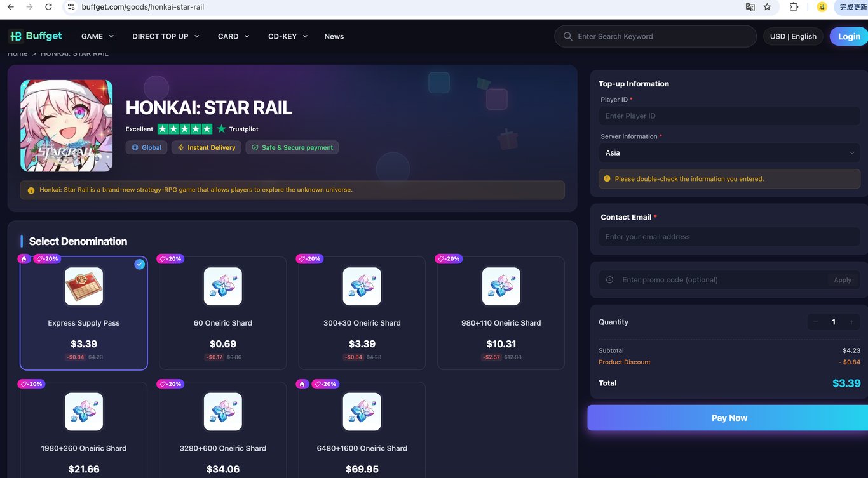This screenshot has height=478, width=868.
Task: Click the fire icon on Express Supply Pass card
Action: pyautogui.click(x=24, y=258)
